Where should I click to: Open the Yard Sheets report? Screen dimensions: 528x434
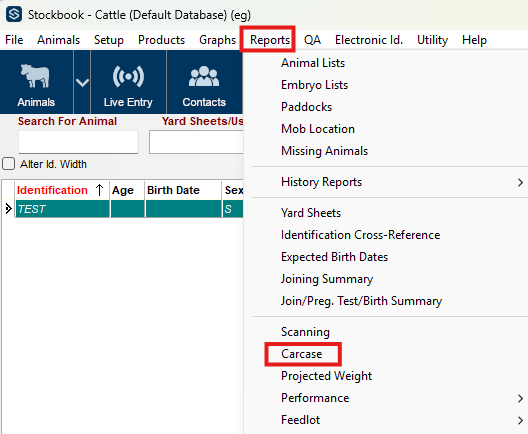click(311, 213)
